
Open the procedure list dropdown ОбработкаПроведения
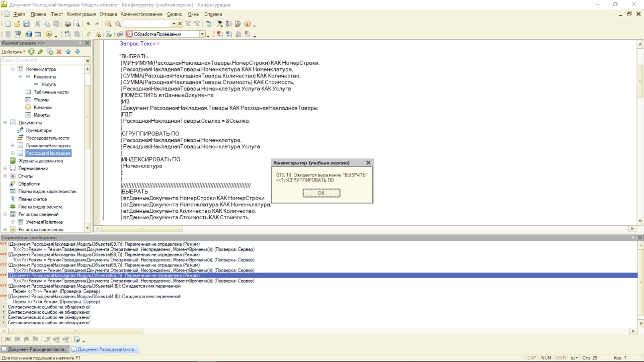[202, 34]
